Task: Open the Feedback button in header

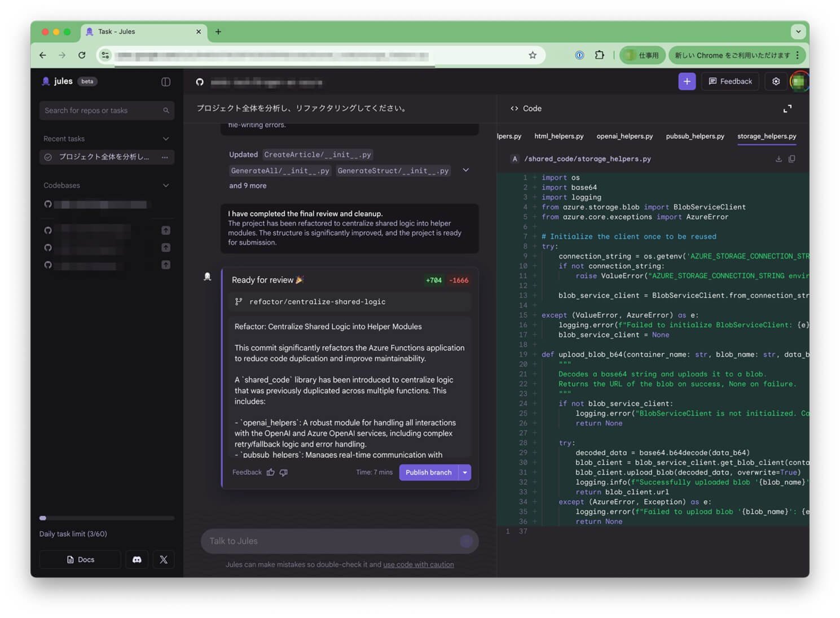Action: click(x=731, y=81)
